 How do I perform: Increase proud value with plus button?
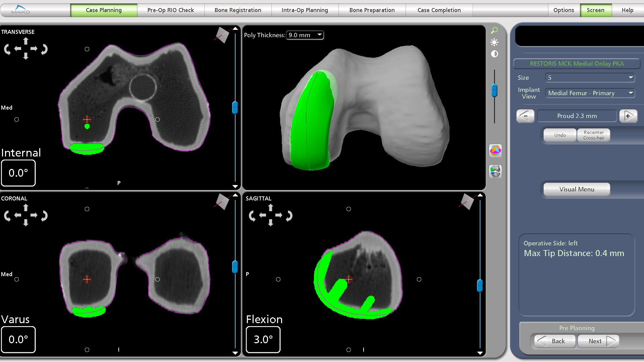tap(628, 116)
